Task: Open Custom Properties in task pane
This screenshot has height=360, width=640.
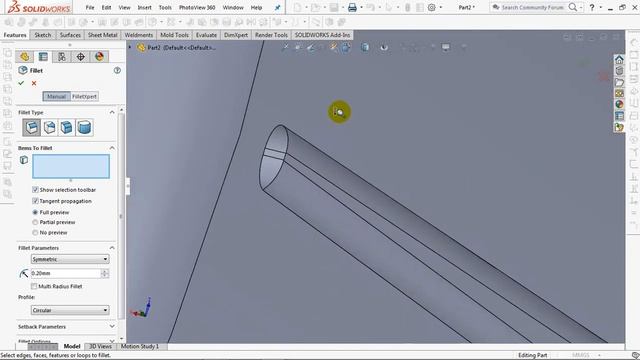Action: pos(619,116)
